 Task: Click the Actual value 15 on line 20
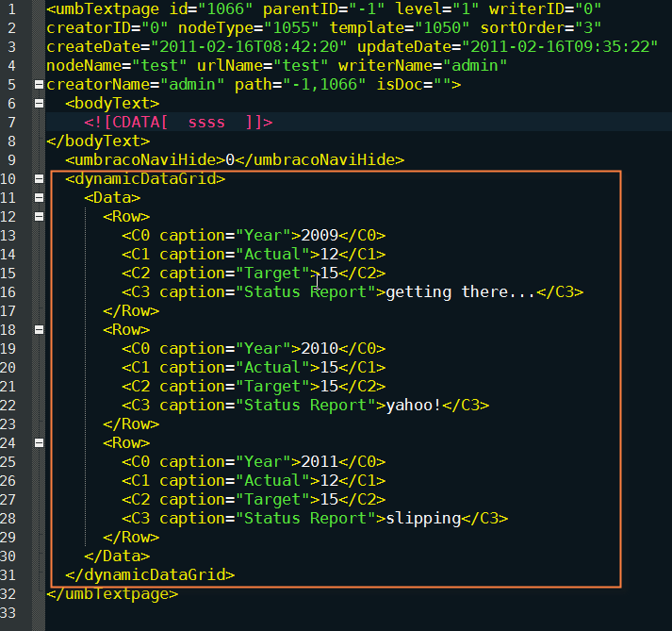[329, 368]
